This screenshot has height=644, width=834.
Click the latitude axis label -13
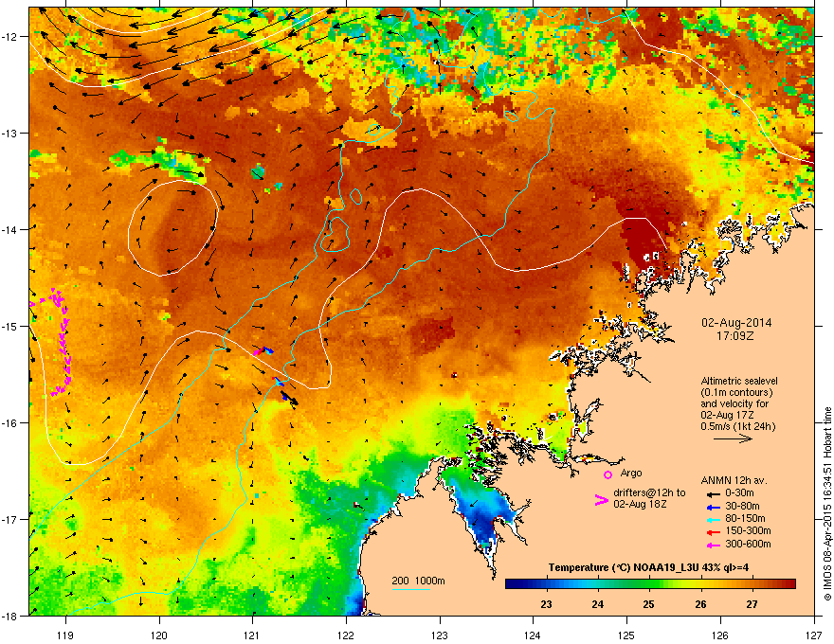point(10,133)
